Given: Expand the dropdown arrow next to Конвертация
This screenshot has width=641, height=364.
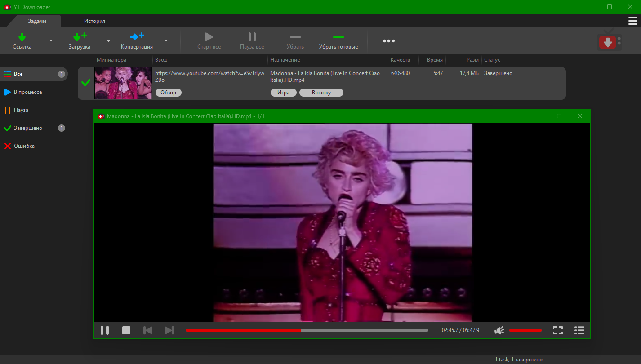Looking at the screenshot, I should 166,41.
